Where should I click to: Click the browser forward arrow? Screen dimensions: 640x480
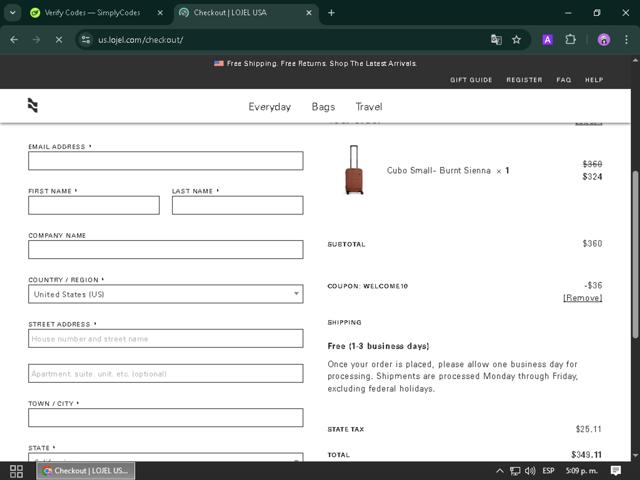[x=36, y=40]
